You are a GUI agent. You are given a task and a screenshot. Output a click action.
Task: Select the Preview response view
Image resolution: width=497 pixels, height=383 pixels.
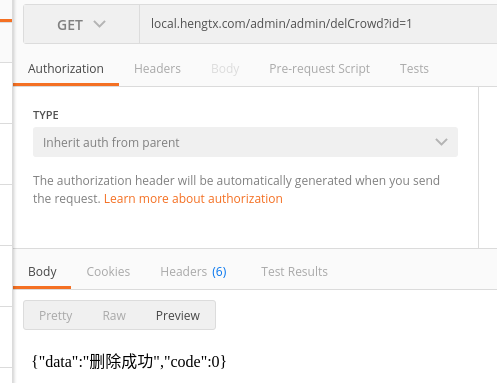click(178, 315)
